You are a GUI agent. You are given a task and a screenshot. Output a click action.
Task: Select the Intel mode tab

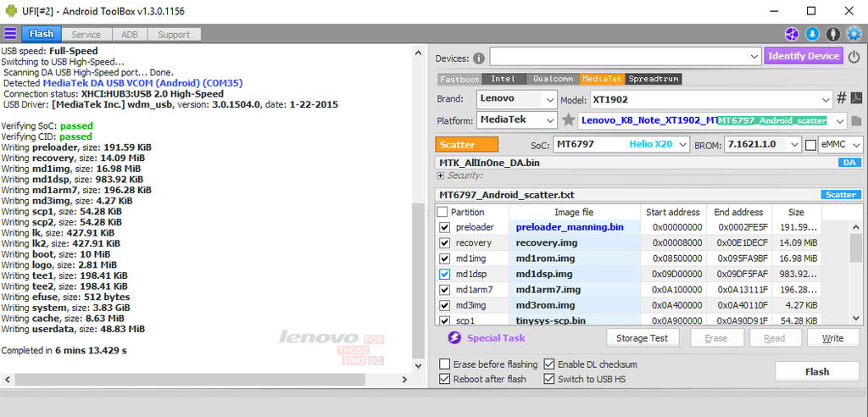coord(504,79)
